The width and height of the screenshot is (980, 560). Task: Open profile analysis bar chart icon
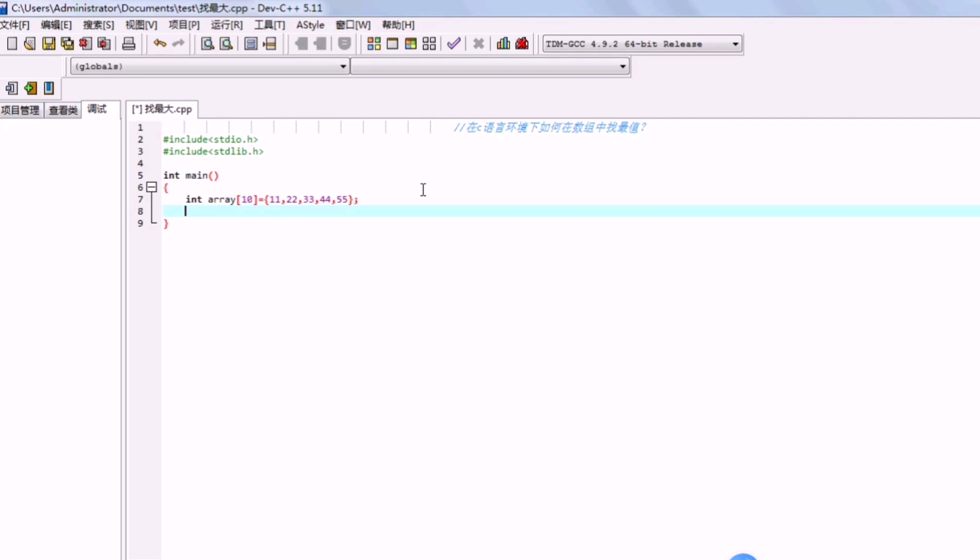(503, 44)
